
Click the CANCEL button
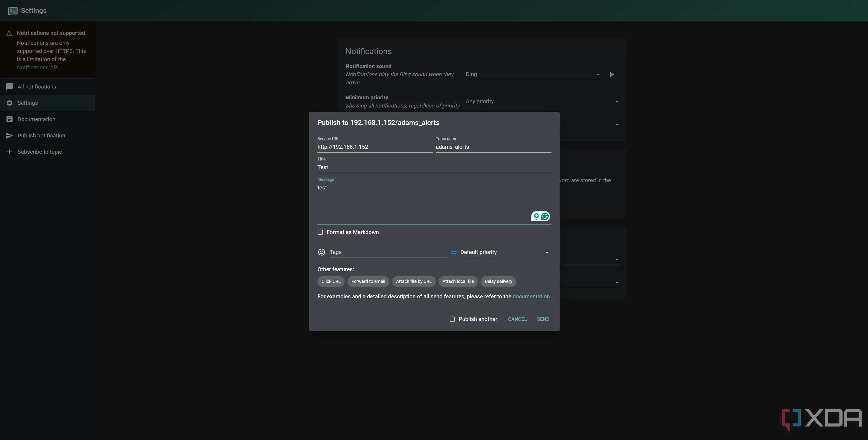[517, 319]
